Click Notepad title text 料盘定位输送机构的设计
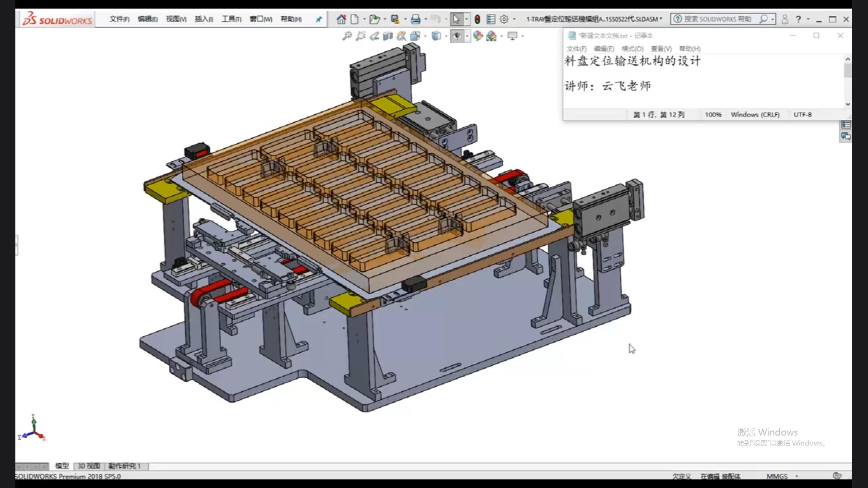The height and width of the screenshot is (488, 868). tap(632, 61)
